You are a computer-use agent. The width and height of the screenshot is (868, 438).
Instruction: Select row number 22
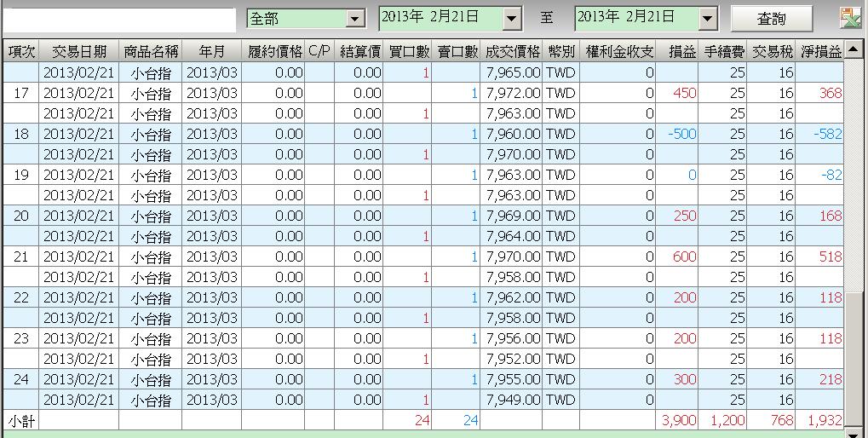(21, 297)
